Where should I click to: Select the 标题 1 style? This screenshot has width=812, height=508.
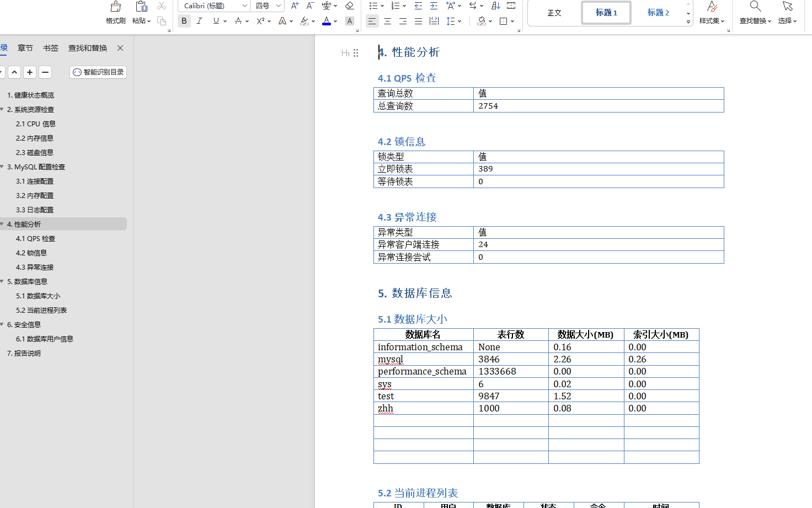tap(606, 13)
